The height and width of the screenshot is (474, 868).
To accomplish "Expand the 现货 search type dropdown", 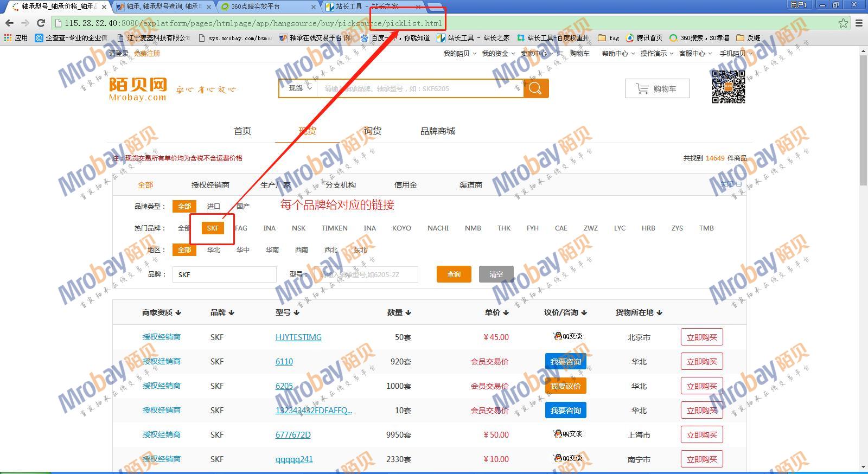I will point(299,88).
